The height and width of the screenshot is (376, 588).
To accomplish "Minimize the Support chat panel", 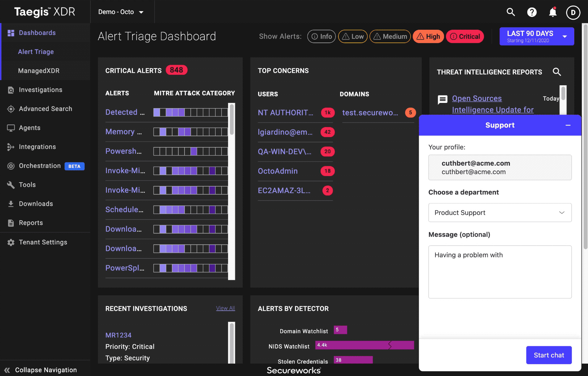I will (x=568, y=125).
